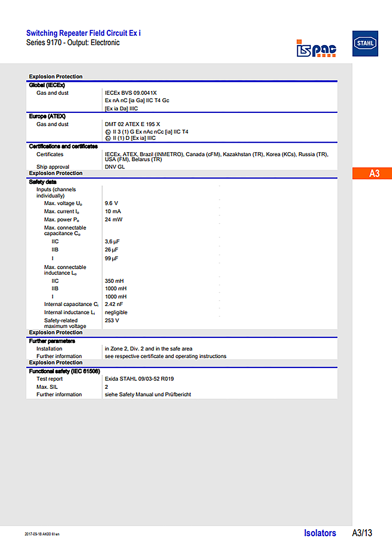Click the 'Safety-related maximum voltage' label
Viewport: 392px width, 548px height.
click(x=65, y=323)
